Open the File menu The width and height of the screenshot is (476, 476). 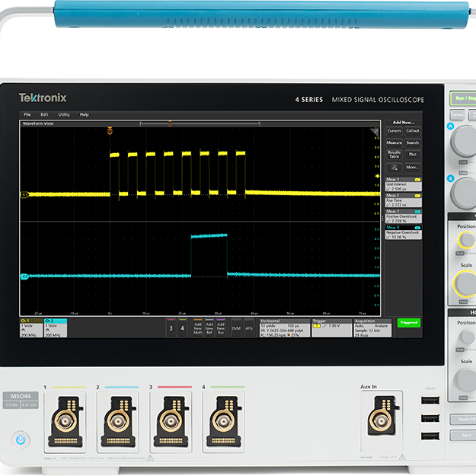pos(27,114)
